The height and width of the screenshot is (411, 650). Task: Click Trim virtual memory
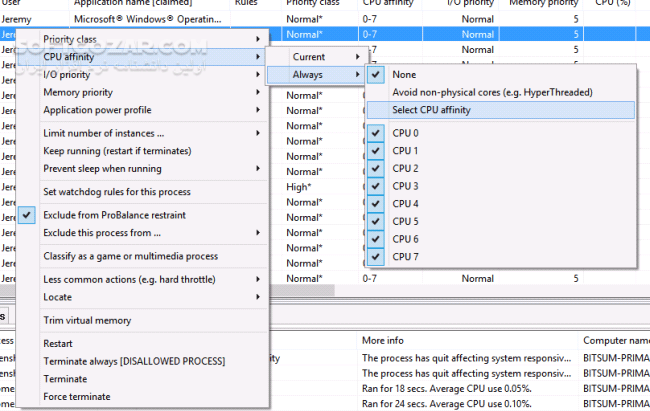(87, 320)
